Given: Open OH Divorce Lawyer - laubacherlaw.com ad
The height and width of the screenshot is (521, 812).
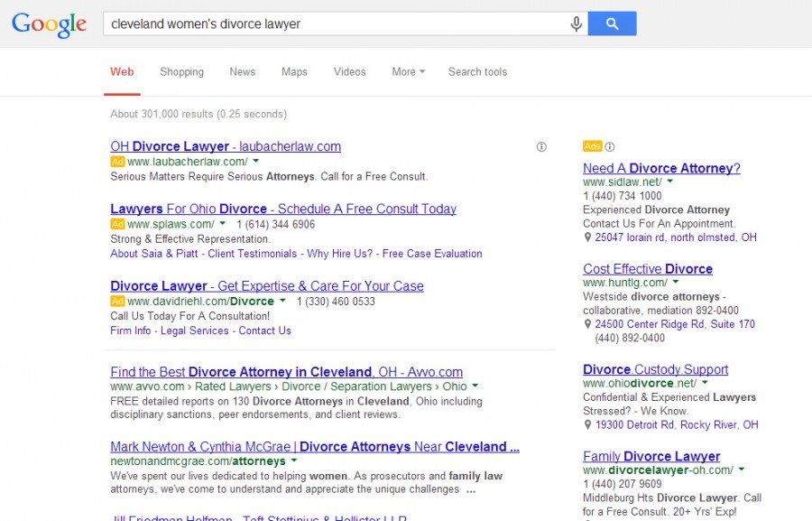Looking at the screenshot, I should point(226,146).
